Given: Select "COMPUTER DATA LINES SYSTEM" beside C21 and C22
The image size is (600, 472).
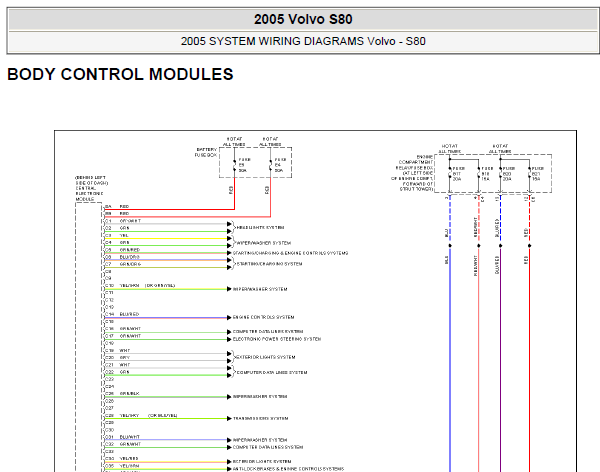Looking at the screenshot, I should pyautogui.click(x=272, y=372).
